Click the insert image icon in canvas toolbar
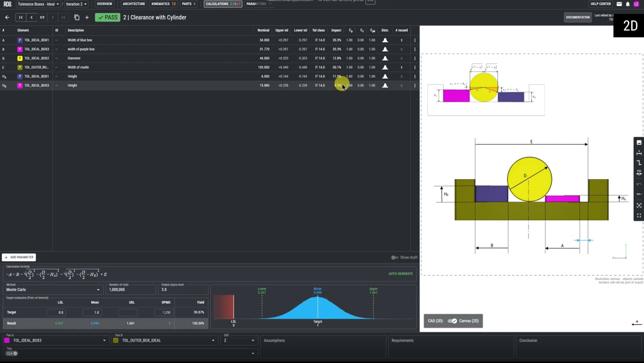 [639, 143]
